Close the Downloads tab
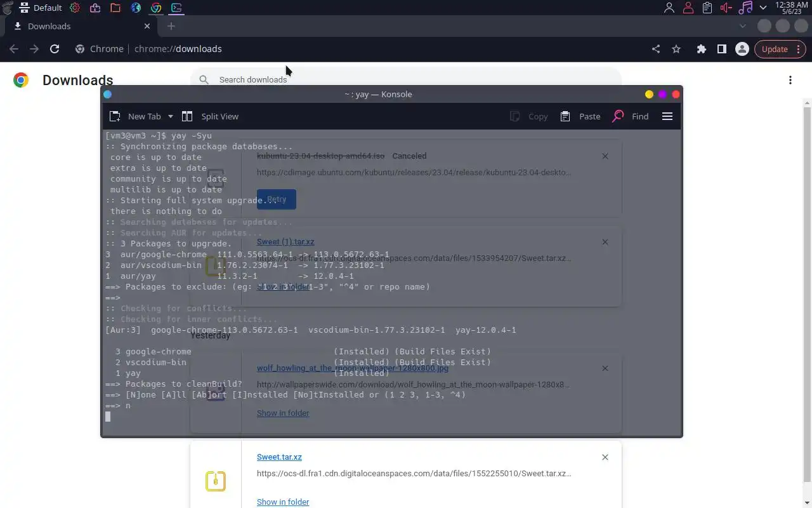Screen dimensions: 812x508 [x=147, y=26]
